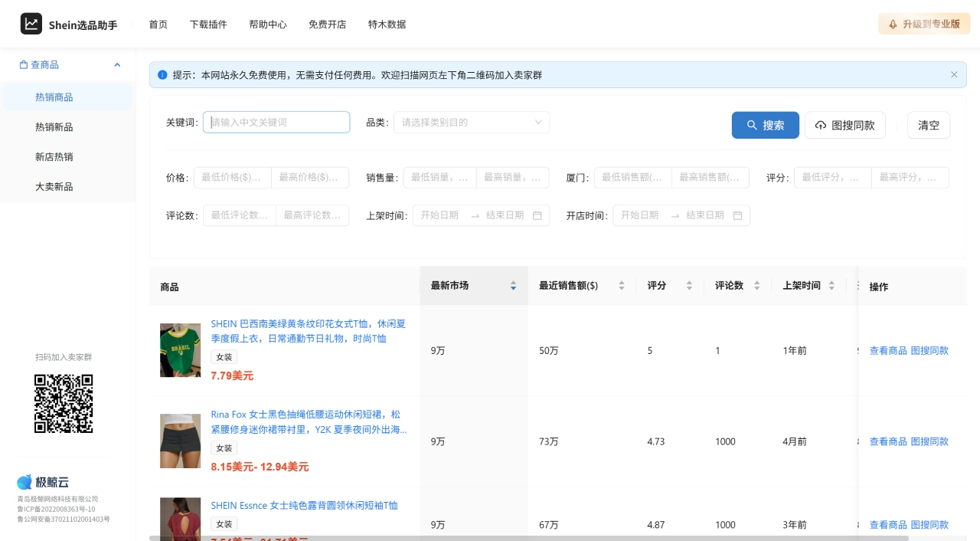Sort by 最新市场 column arrows
980x541 pixels.
[x=513, y=286]
